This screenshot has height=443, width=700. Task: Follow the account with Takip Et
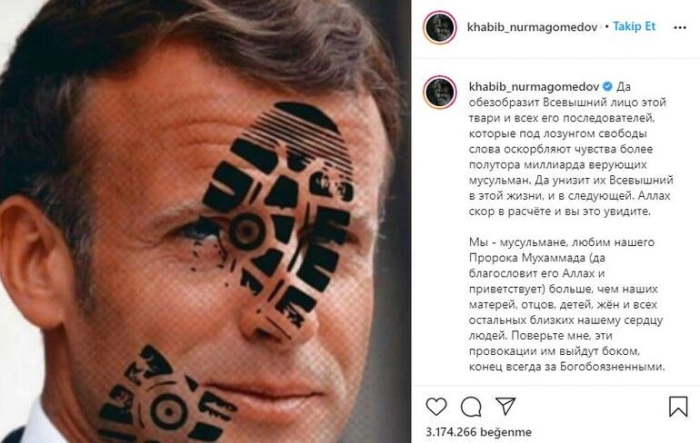click(x=634, y=27)
